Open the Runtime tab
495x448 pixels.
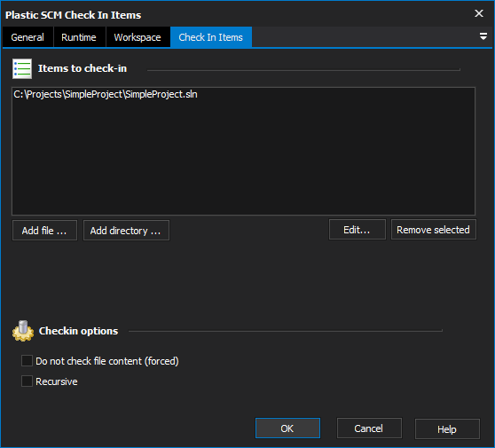tap(79, 37)
